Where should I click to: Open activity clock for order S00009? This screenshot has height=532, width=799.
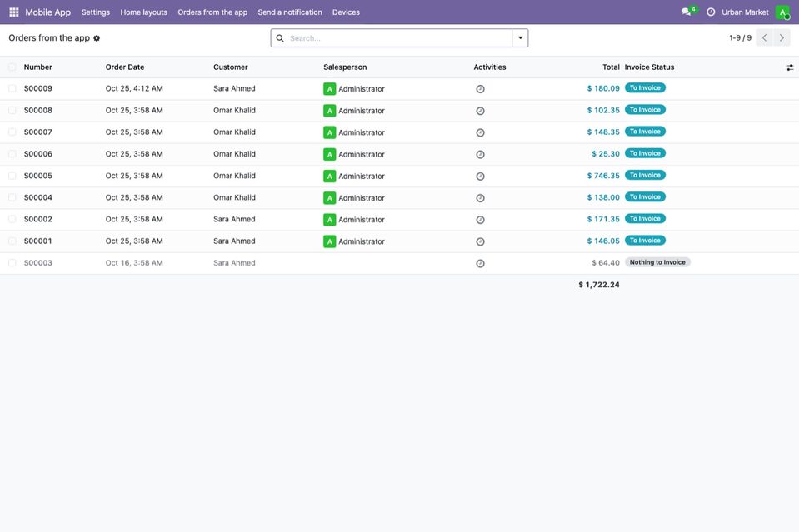(x=480, y=89)
